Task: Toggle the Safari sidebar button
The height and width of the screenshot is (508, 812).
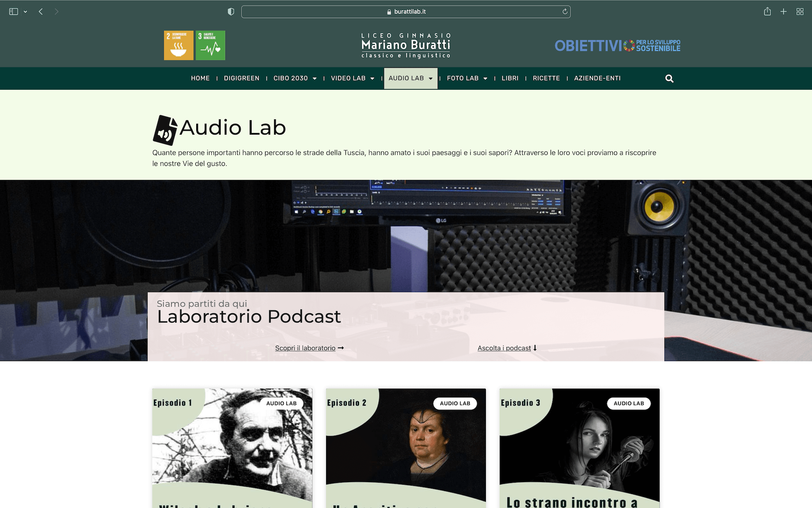Action: point(14,12)
